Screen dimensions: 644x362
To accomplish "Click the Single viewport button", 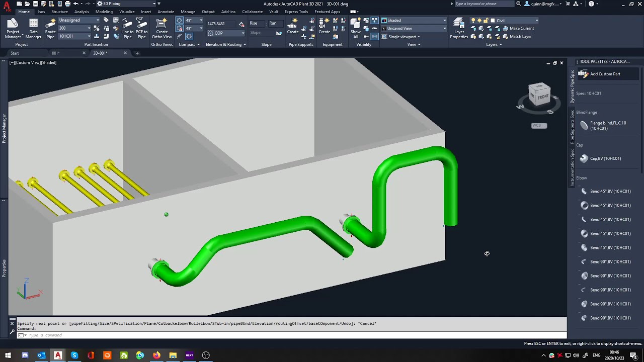I will (x=401, y=37).
